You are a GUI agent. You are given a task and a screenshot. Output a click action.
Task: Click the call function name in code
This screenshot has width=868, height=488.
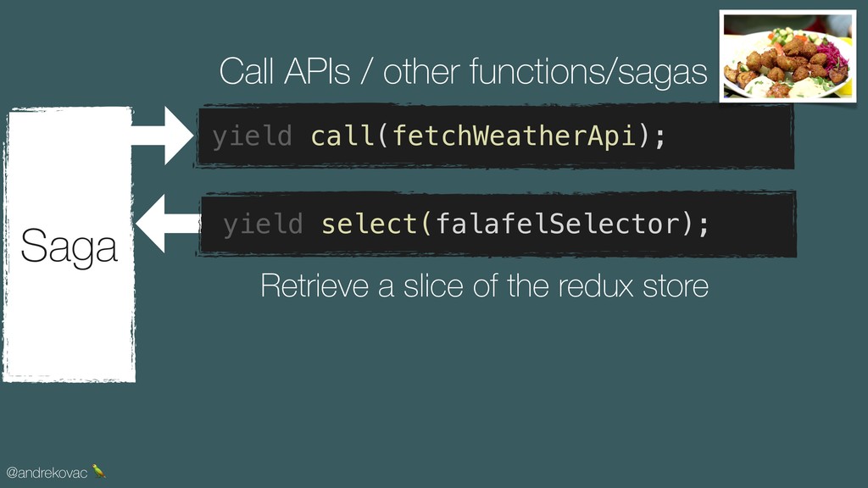coord(342,136)
